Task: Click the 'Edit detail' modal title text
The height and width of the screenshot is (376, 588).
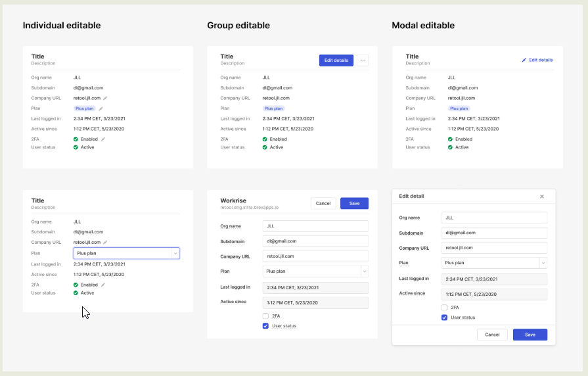Action: click(411, 197)
